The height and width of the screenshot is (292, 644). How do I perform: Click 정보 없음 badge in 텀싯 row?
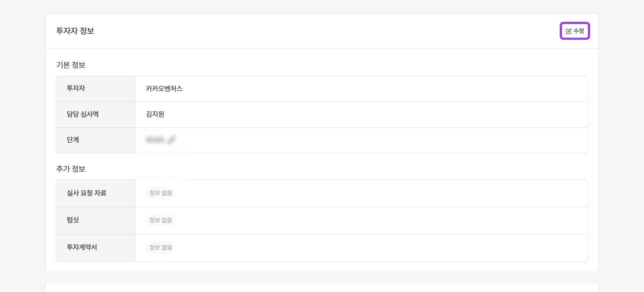click(161, 220)
